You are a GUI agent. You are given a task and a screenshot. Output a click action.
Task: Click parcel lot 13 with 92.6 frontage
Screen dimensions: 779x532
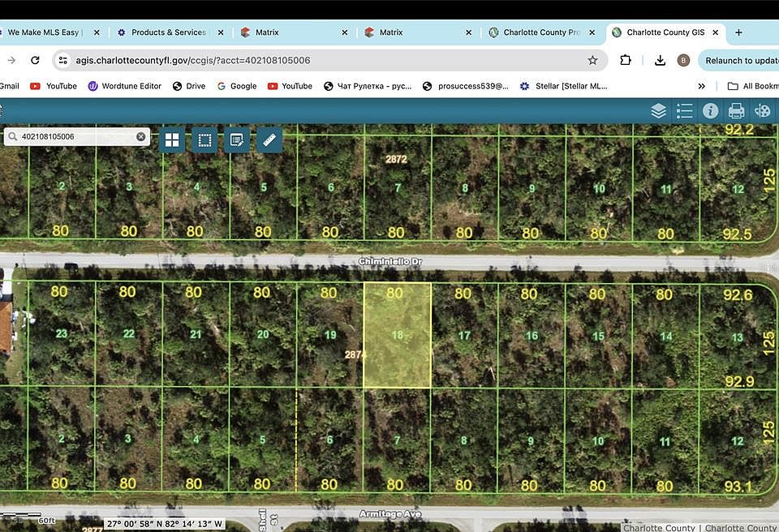click(x=738, y=337)
